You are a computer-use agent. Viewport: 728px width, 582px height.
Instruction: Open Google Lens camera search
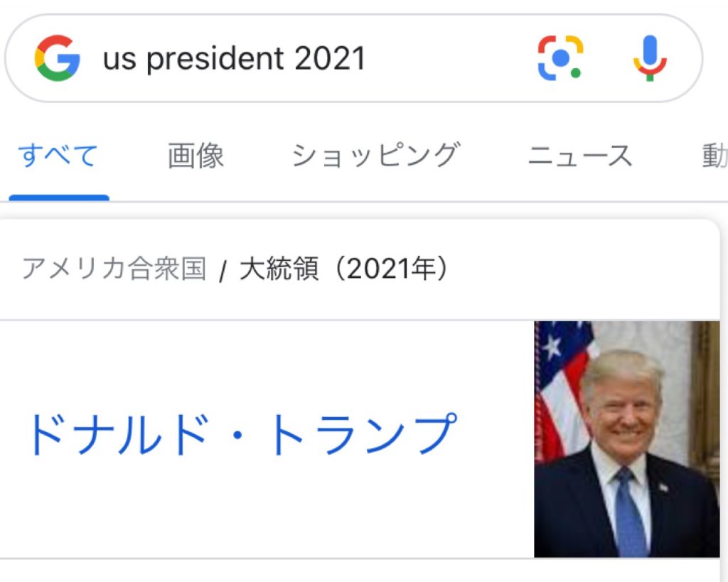pyautogui.click(x=560, y=58)
